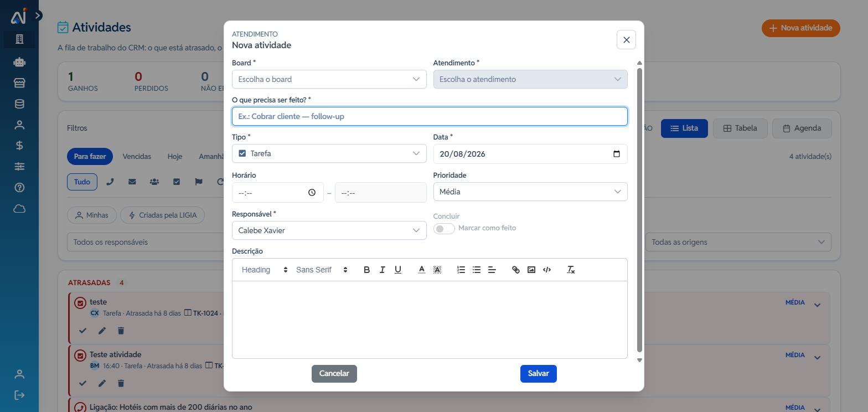Open the Tipo dropdown showing Tarefa
Viewport: 868px width, 412px height.
329,153
